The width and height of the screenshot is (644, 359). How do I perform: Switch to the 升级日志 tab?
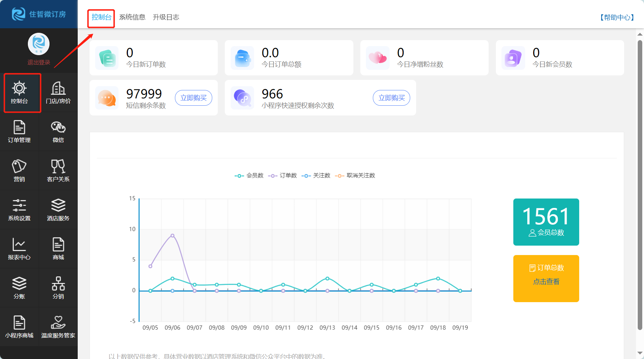coord(166,17)
